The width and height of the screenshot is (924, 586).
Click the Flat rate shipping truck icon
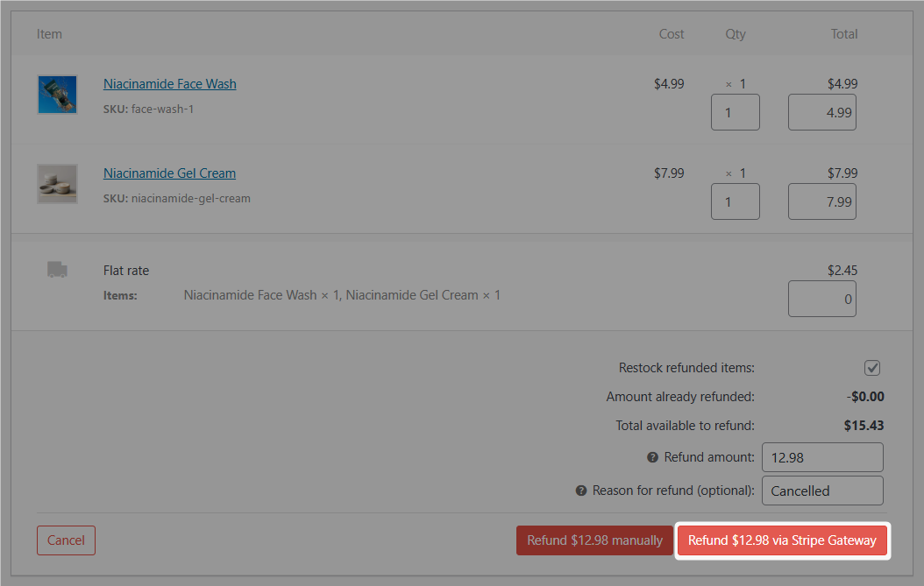57,270
